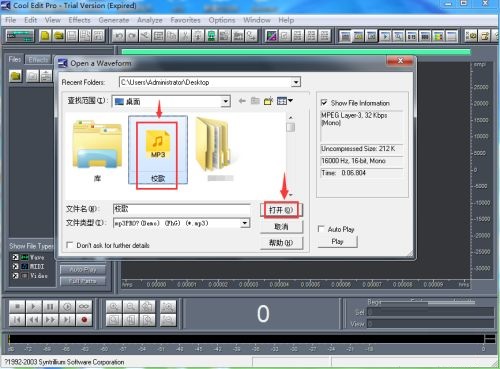
Task: Toggle the multitrack/edit view switch button
Action: 20,35
